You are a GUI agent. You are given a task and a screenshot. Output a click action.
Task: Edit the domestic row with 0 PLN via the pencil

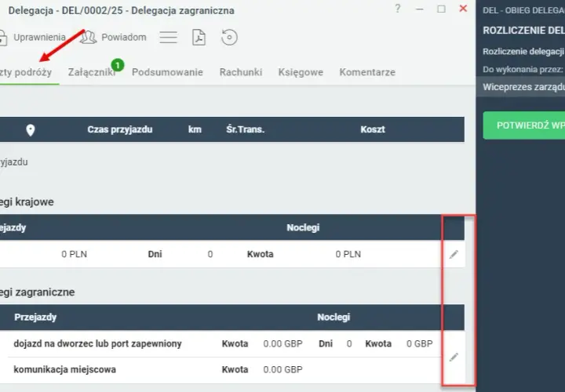click(x=454, y=255)
